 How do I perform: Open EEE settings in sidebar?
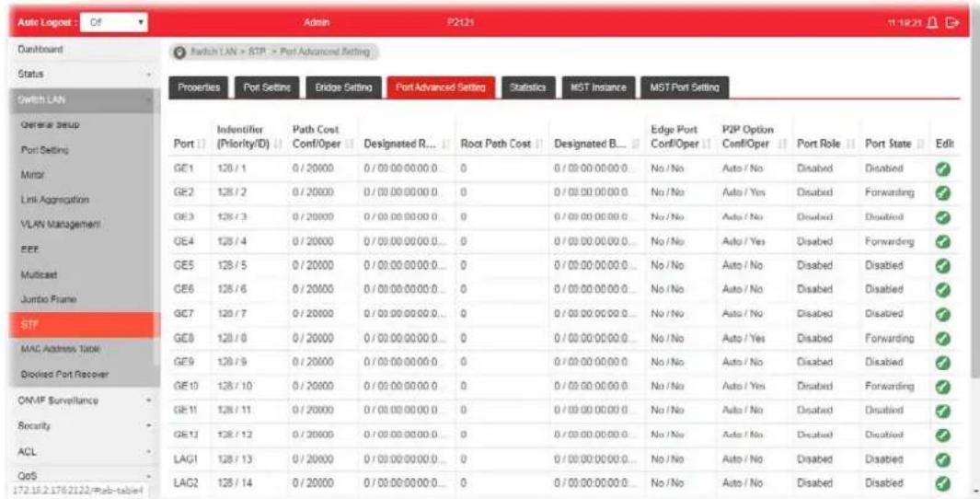click(x=82, y=249)
